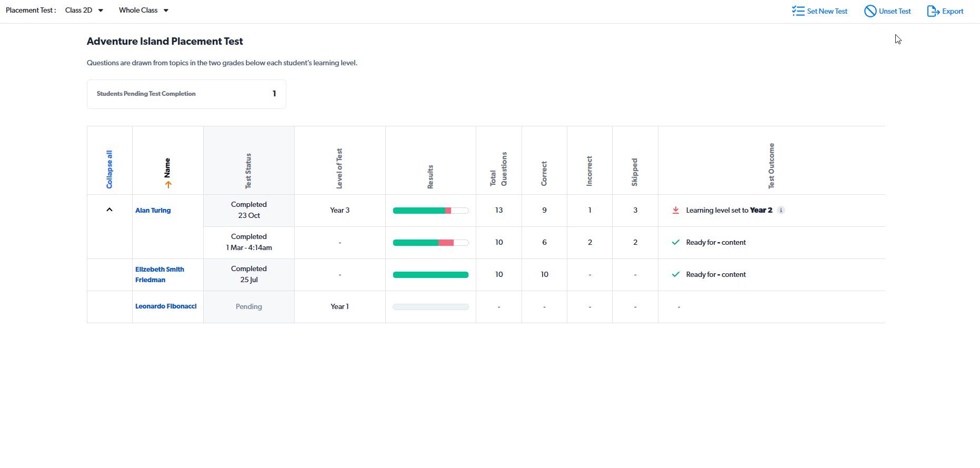Click the Unset Test circle-slash icon
980x468 pixels.
(870, 11)
